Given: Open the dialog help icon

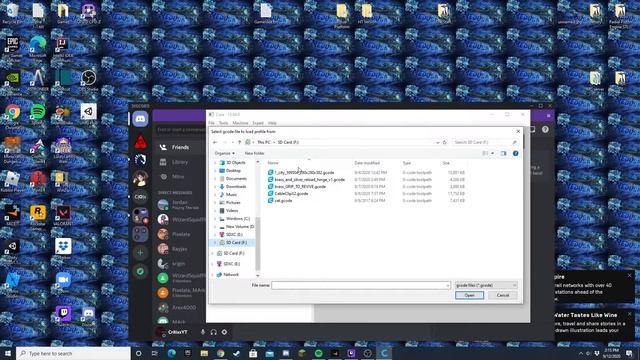Looking at the screenshot, I should (x=516, y=153).
